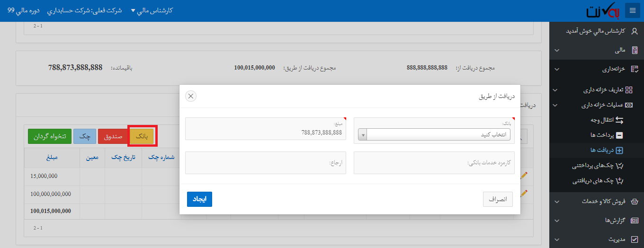This screenshot has height=248, width=644.
Task: Click the شماره چک column header
Action: pyautogui.click(x=161, y=158)
